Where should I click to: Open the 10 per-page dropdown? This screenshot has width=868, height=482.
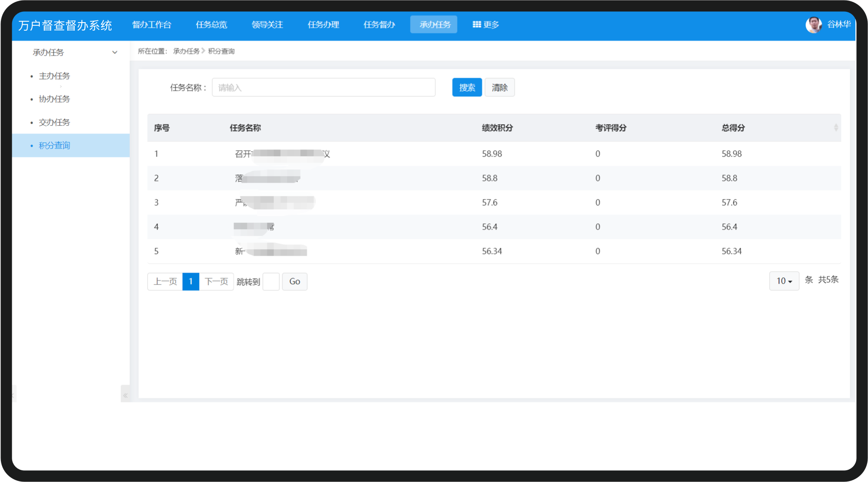point(784,281)
